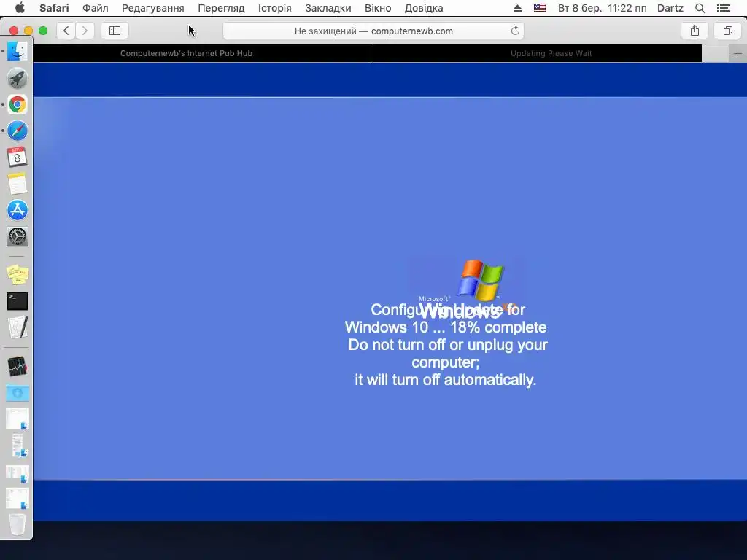Open System Preferences gear icon

[x=18, y=236]
